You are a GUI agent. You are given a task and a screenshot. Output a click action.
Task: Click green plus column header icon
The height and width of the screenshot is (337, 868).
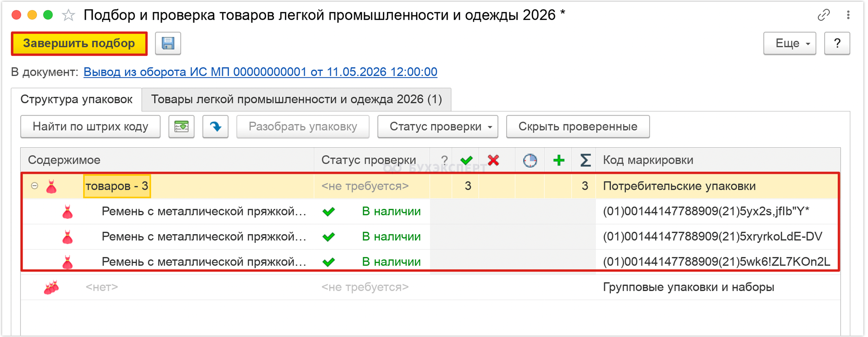click(559, 160)
